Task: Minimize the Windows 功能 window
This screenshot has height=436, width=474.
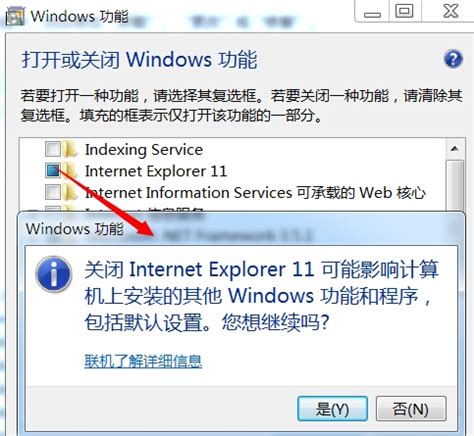Action: coord(372,12)
